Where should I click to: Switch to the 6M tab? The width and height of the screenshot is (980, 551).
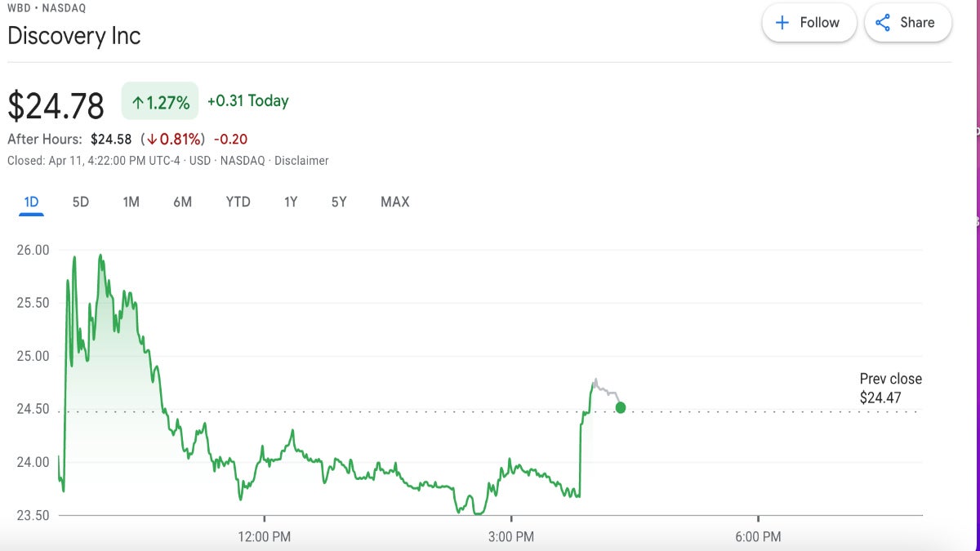click(x=182, y=202)
